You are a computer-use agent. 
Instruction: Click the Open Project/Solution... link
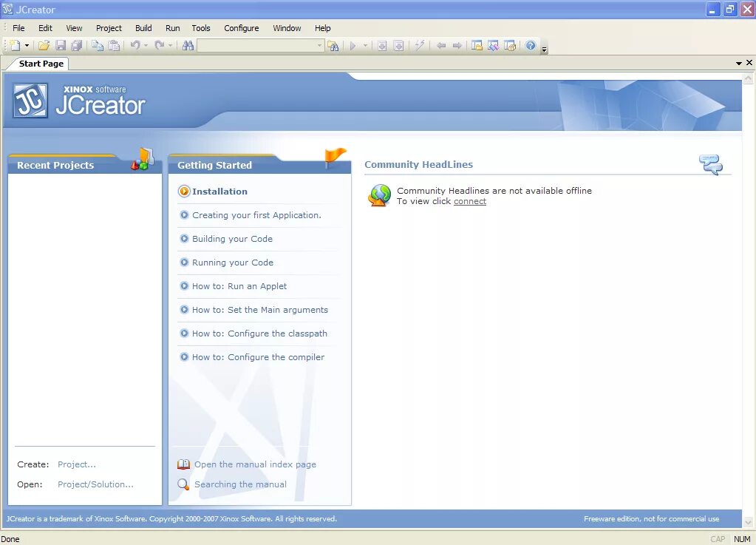click(x=95, y=484)
